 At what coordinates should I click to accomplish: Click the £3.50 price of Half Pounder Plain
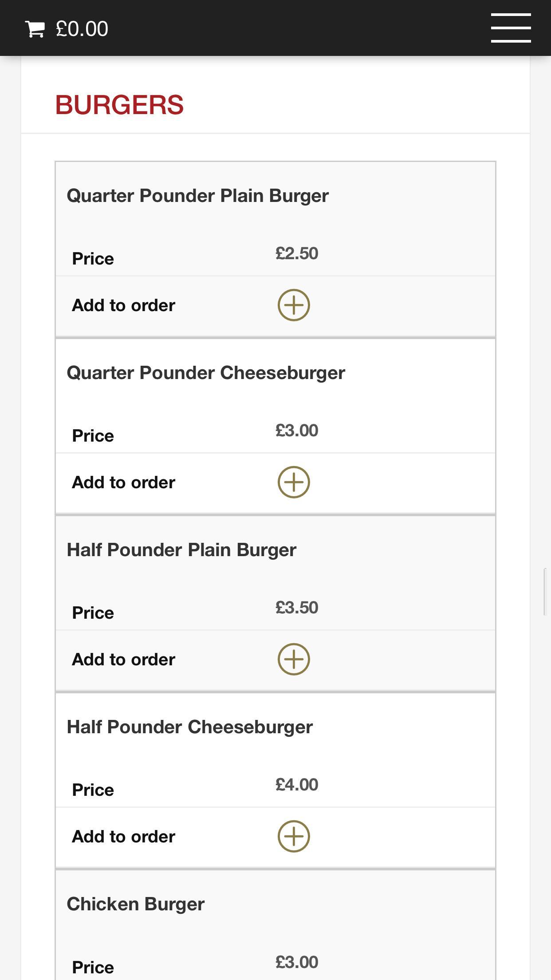coord(297,608)
